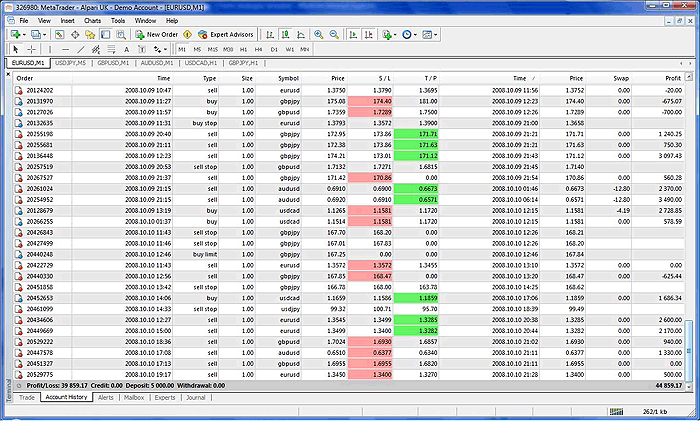Screen dimensions: 700x421
Task: Switch chart to candlesticks
Action: (x=286, y=34)
